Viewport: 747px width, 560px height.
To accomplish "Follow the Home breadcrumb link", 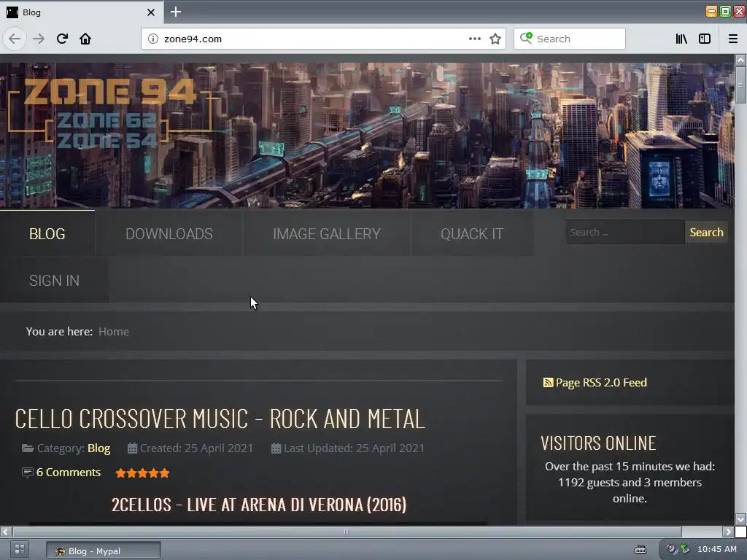I will [x=113, y=332].
